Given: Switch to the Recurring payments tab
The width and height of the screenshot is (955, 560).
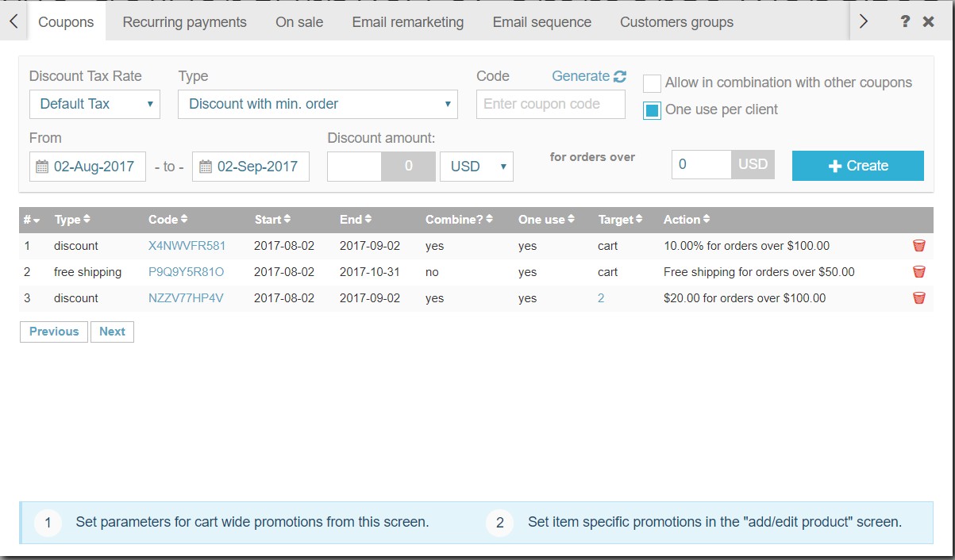Looking at the screenshot, I should tap(184, 22).
